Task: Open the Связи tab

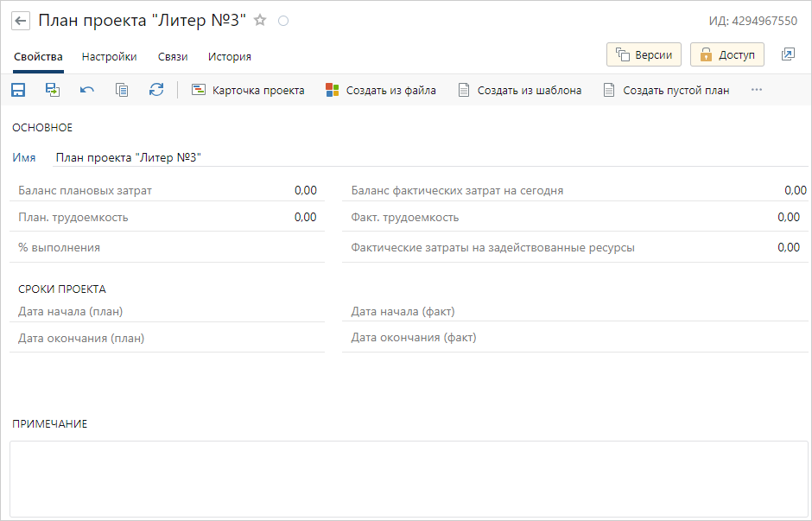Action: pyautogui.click(x=173, y=57)
